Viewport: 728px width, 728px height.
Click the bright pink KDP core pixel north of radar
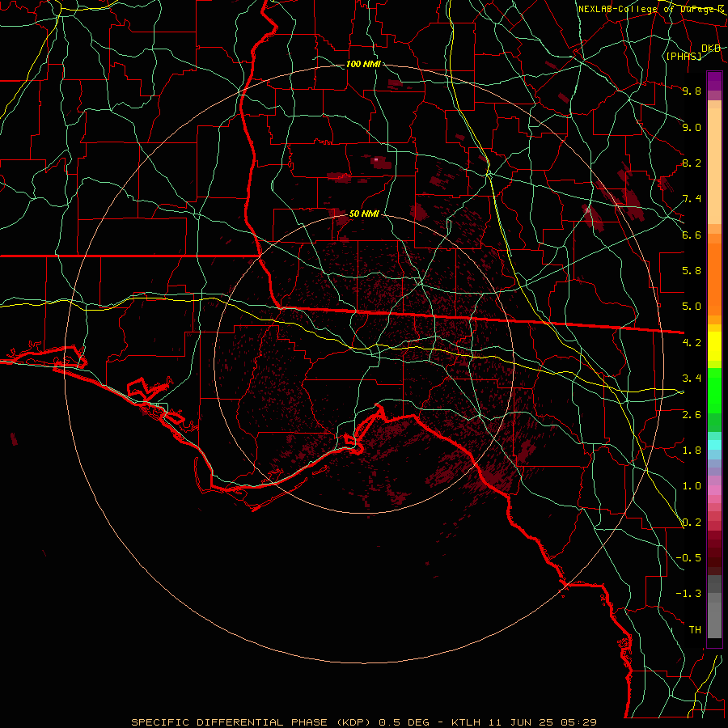376,159
